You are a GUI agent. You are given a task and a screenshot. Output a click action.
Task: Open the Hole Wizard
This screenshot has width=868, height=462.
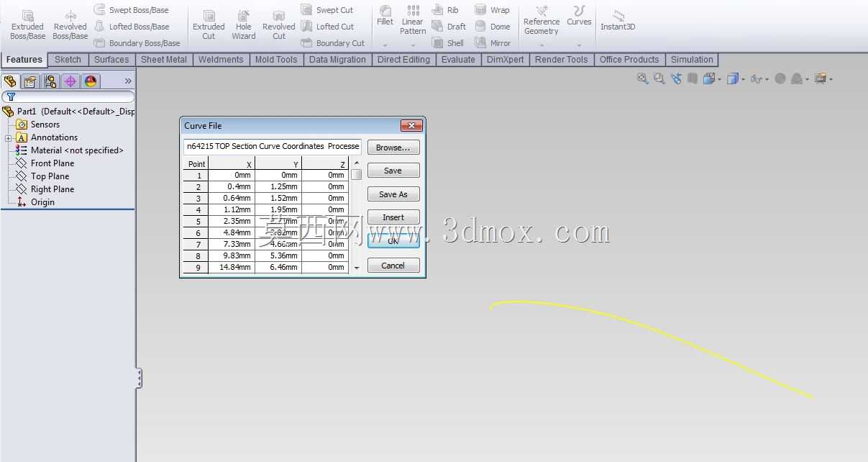click(244, 24)
